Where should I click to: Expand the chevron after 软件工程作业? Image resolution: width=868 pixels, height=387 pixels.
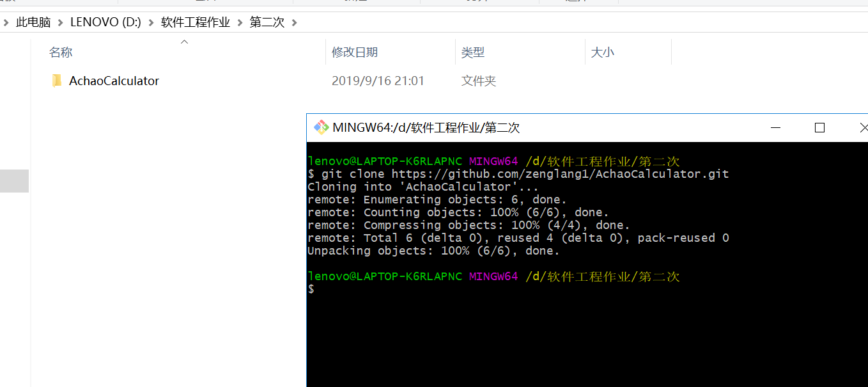click(240, 22)
